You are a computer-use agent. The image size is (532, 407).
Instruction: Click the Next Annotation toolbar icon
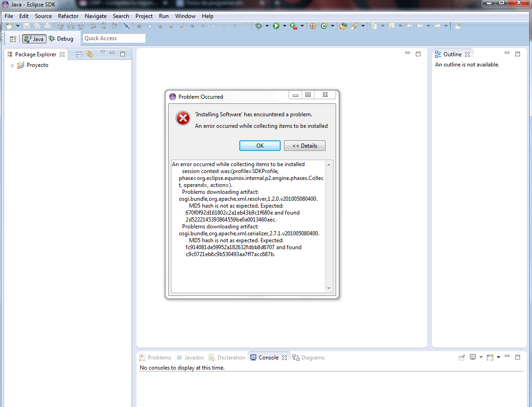tap(374, 26)
